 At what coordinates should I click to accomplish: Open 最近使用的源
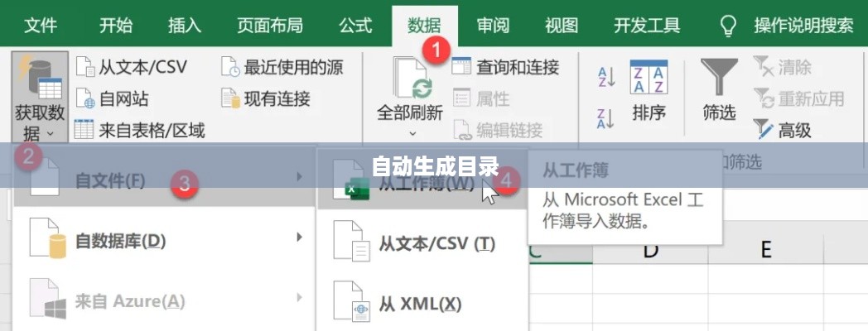point(282,68)
